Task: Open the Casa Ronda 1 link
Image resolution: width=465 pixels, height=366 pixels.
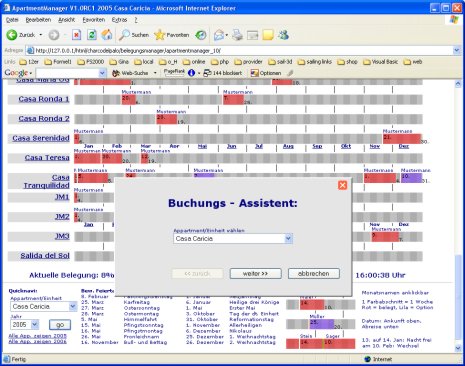Action: (44, 99)
